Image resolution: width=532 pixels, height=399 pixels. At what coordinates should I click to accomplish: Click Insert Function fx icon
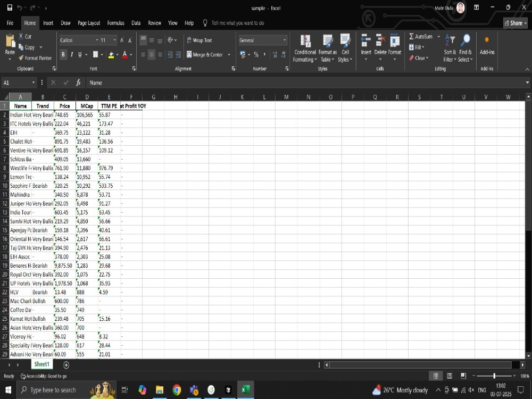pos(78,82)
